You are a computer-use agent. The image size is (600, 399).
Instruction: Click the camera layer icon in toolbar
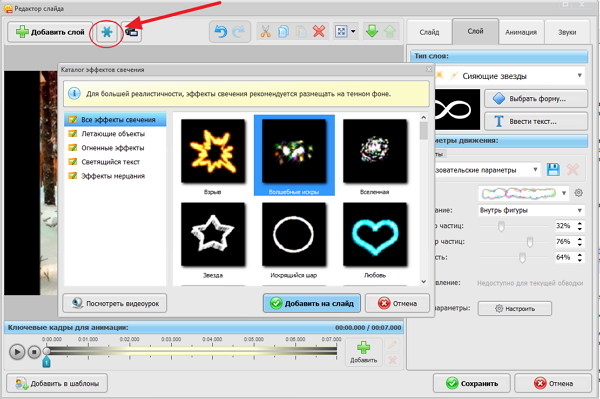132,33
